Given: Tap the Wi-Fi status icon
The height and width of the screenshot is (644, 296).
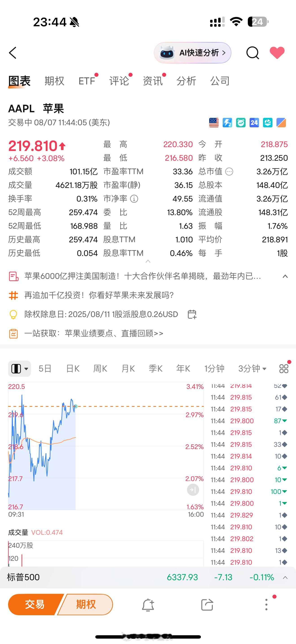Looking at the screenshot, I should coord(236,22).
